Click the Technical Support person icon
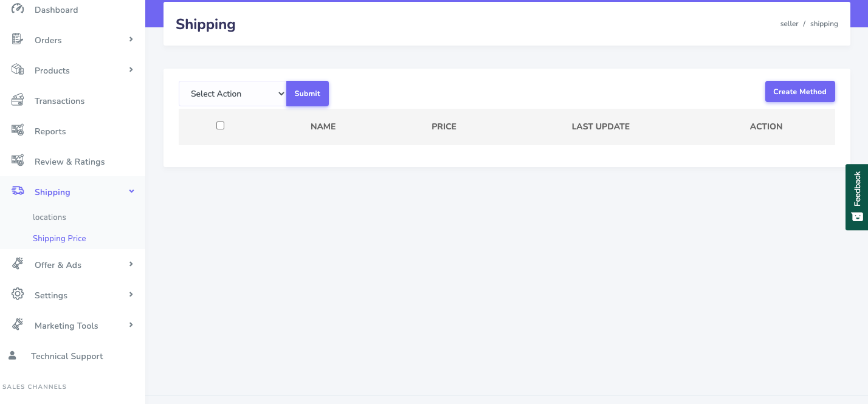 point(12,355)
